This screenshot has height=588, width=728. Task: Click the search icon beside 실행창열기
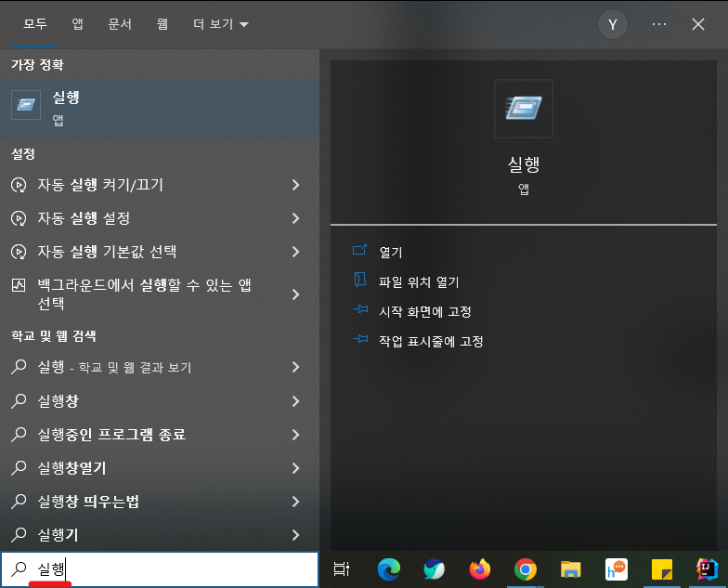(x=19, y=467)
